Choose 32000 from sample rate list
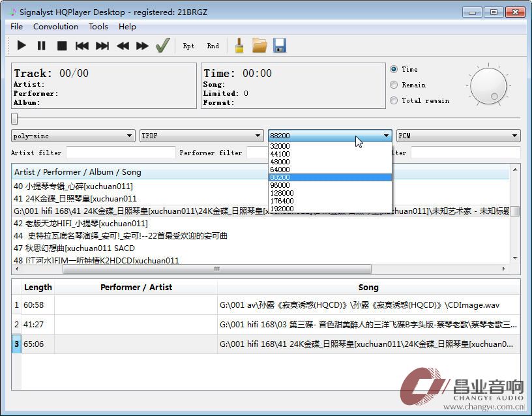The image size is (532, 416). tap(330, 146)
